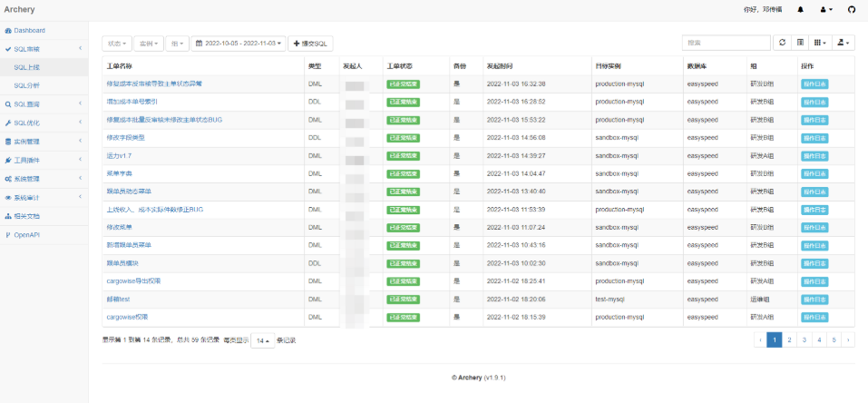Click 操作日志 for 2022-11-03 16:28:52 row
Screen dimensions: 868x403
tap(814, 102)
